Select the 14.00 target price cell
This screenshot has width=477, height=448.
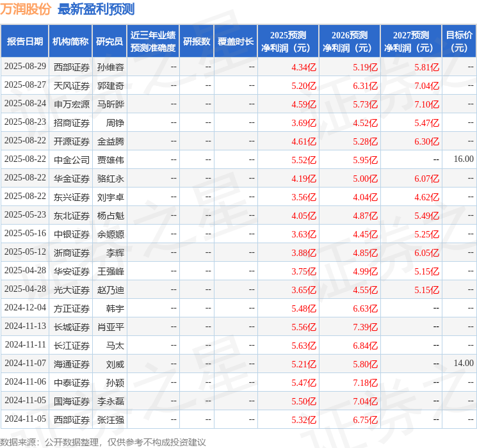[x=464, y=364]
